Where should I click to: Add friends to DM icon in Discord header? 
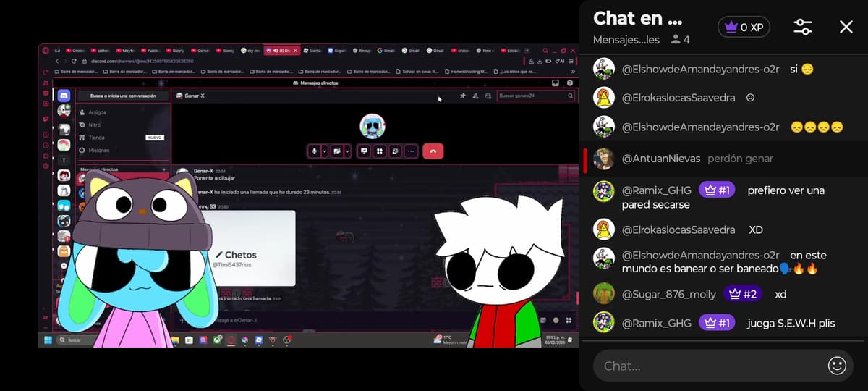point(475,96)
